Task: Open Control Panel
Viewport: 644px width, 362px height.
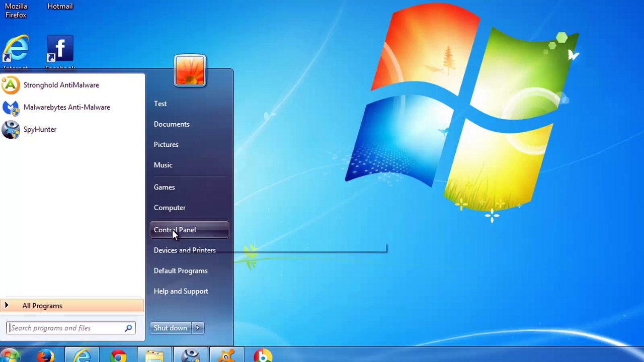Action: tap(189, 230)
